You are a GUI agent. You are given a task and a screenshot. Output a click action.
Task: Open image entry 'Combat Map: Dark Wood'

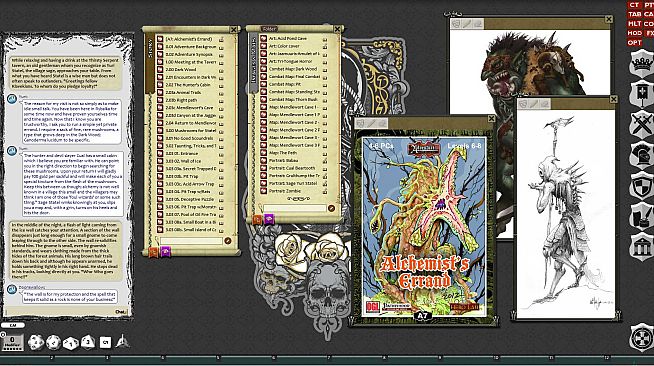[293, 69]
